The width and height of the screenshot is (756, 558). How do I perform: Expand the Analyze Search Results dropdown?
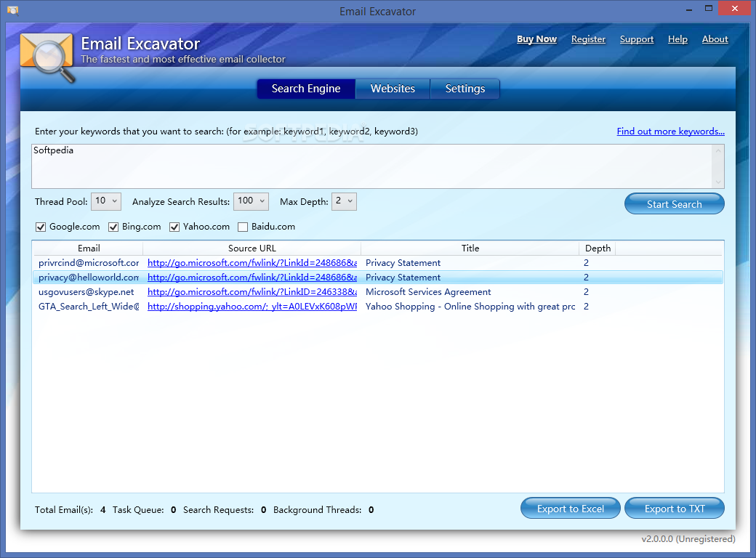252,201
